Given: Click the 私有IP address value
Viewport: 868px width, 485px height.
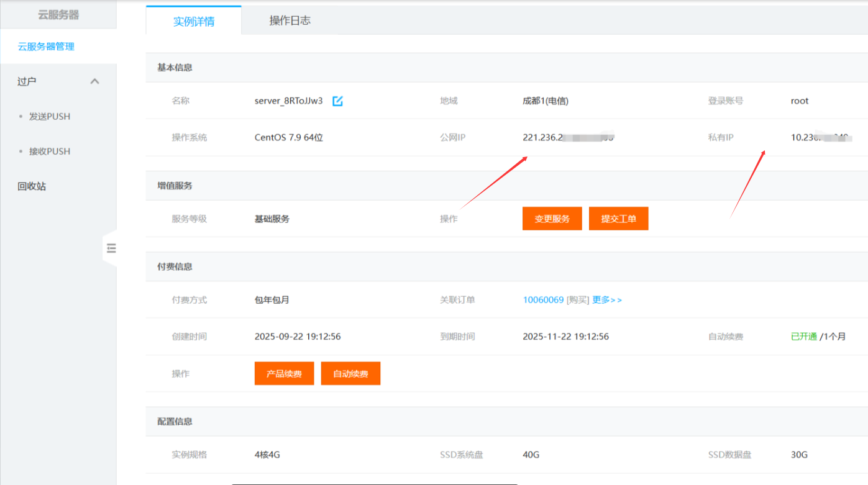Looking at the screenshot, I should 821,137.
